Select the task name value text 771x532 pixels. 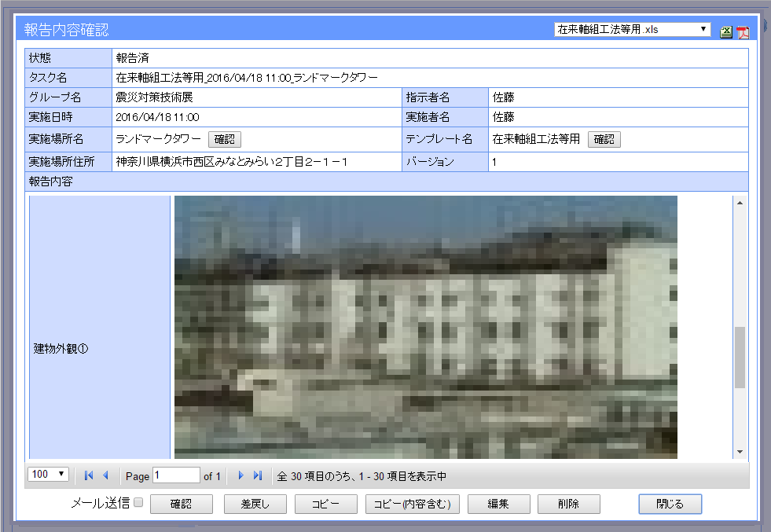(247, 78)
